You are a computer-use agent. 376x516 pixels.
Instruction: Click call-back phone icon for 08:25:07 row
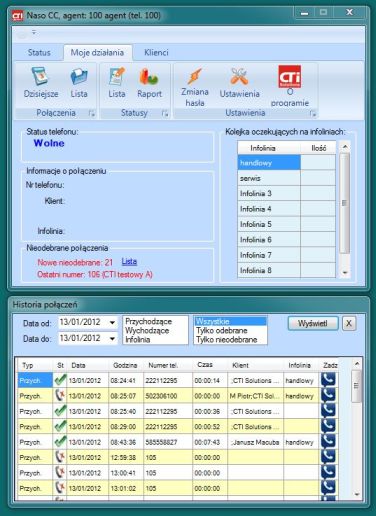pos(328,395)
